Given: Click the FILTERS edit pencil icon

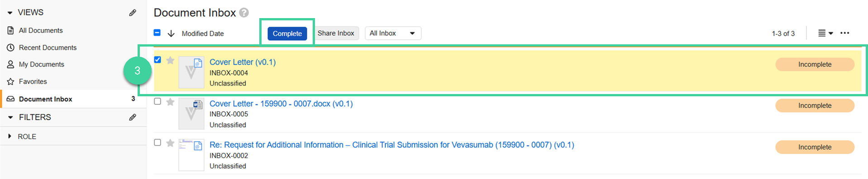Looking at the screenshot, I should tap(133, 117).
